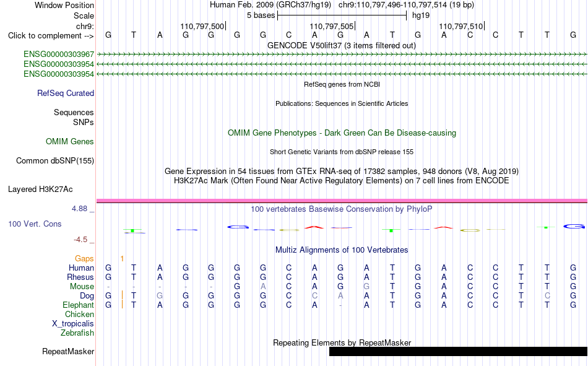Screen dimensions: 588x366
Task: Select the Chicken species label
Action: tap(79, 314)
